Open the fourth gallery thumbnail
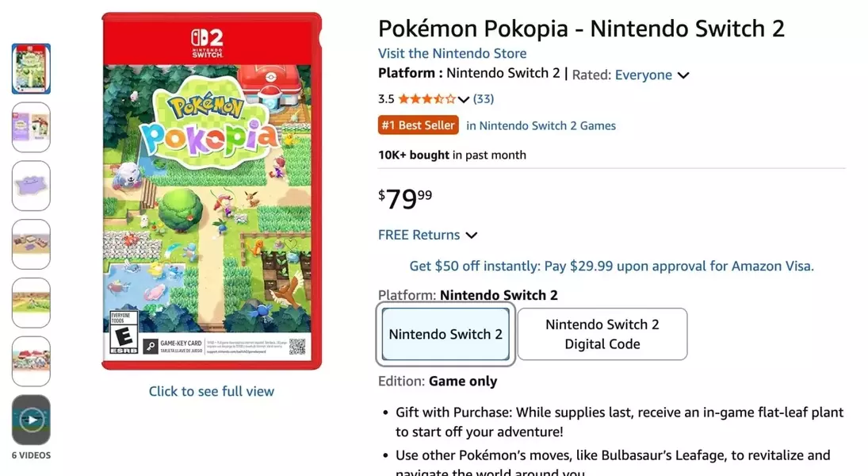The width and height of the screenshot is (868, 476). pyautogui.click(x=31, y=244)
